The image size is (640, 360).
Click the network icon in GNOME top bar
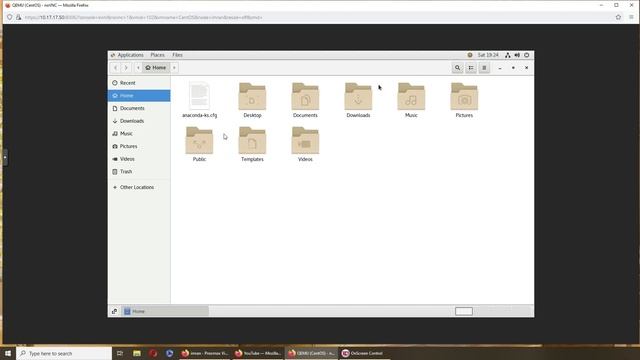[x=507, y=55]
